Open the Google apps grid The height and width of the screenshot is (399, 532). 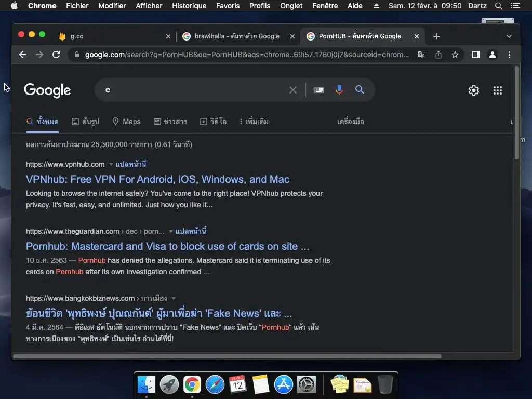click(498, 90)
